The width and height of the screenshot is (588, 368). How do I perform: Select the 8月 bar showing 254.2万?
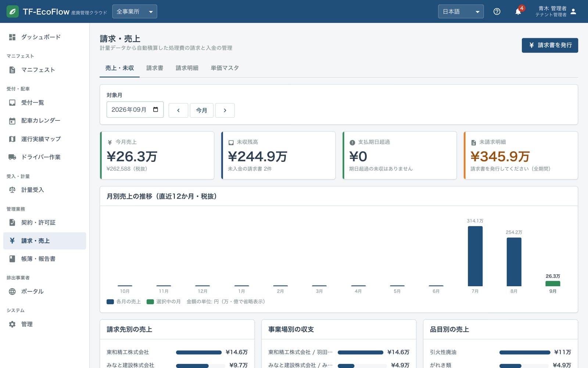click(514, 262)
